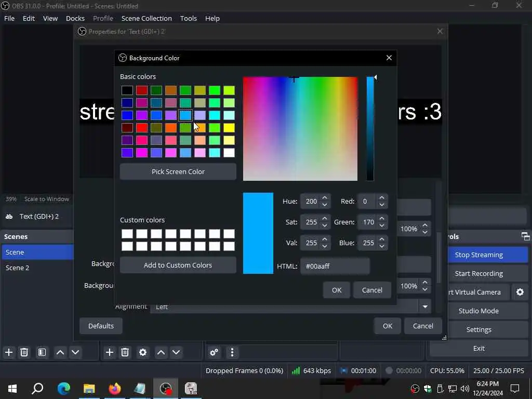Decrease Blue value with down arrow

tap(382, 246)
